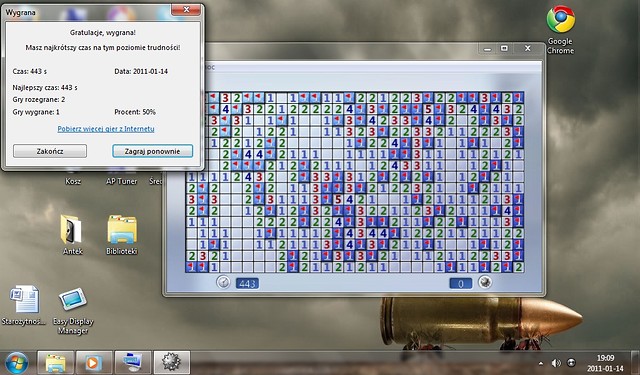Open the Antek folder on desktop
The height and width of the screenshot is (375, 640).
click(x=73, y=235)
